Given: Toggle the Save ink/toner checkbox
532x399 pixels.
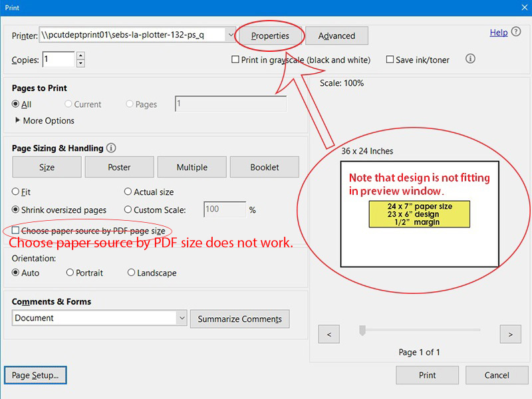Looking at the screenshot, I should pyautogui.click(x=390, y=60).
